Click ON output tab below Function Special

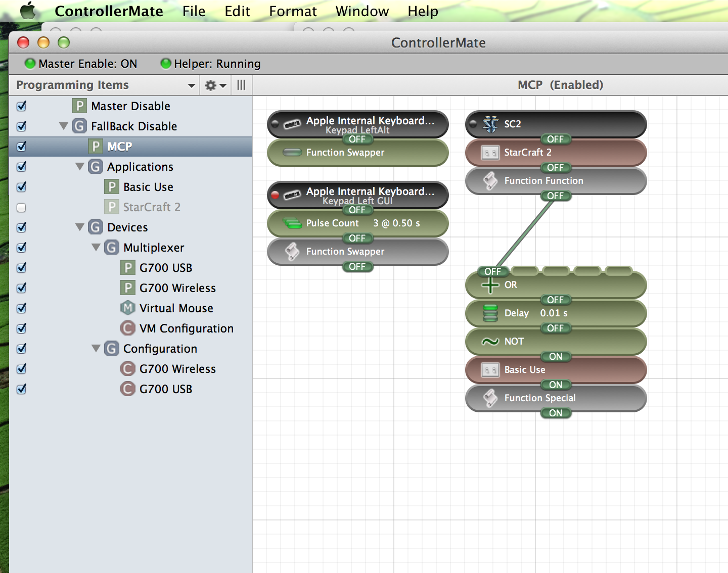(x=556, y=413)
